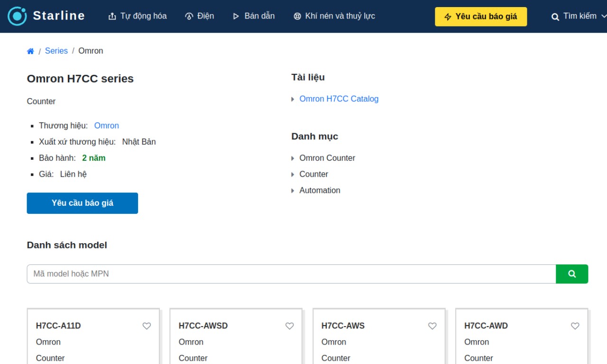Click the magnifier icon beside Tìm kiếm

(555, 17)
